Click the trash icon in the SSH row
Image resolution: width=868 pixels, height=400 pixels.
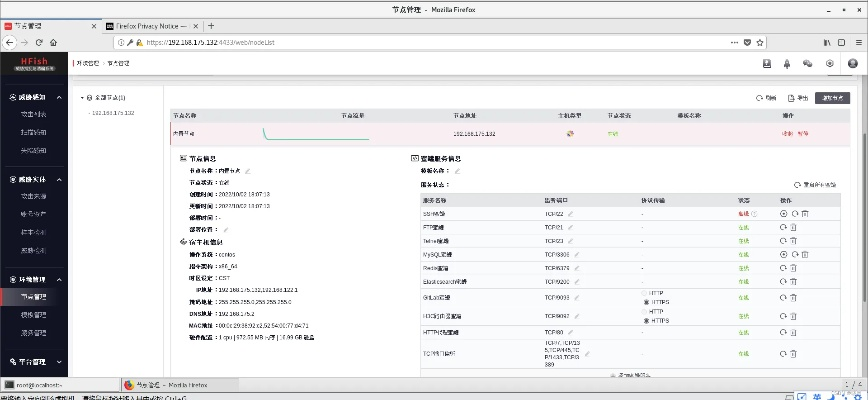(x=805, y=214)
